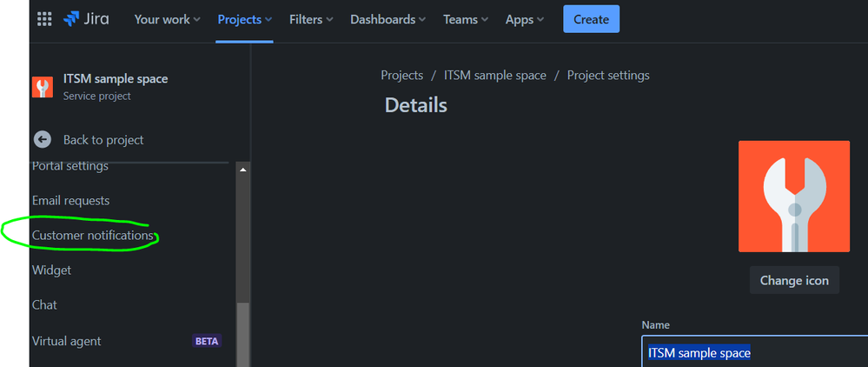
Task: Click the Projects breadcrumb link
Action: 402,75
